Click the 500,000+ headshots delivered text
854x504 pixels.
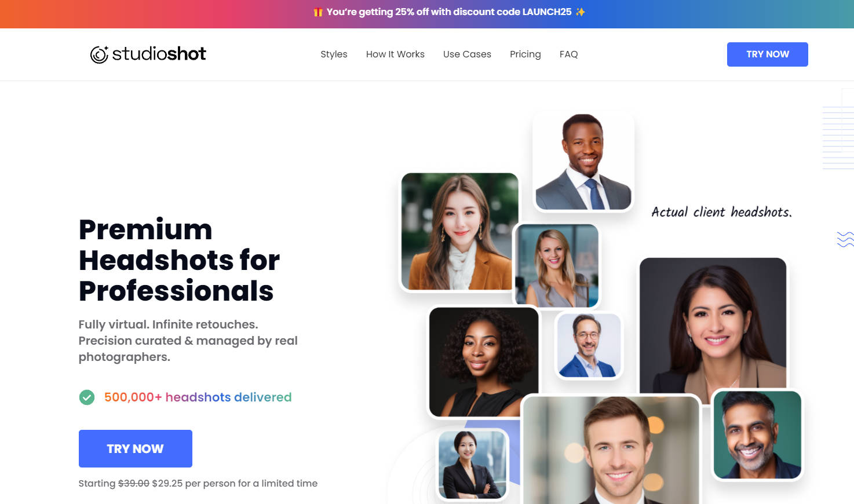click(x=198, y=397)
